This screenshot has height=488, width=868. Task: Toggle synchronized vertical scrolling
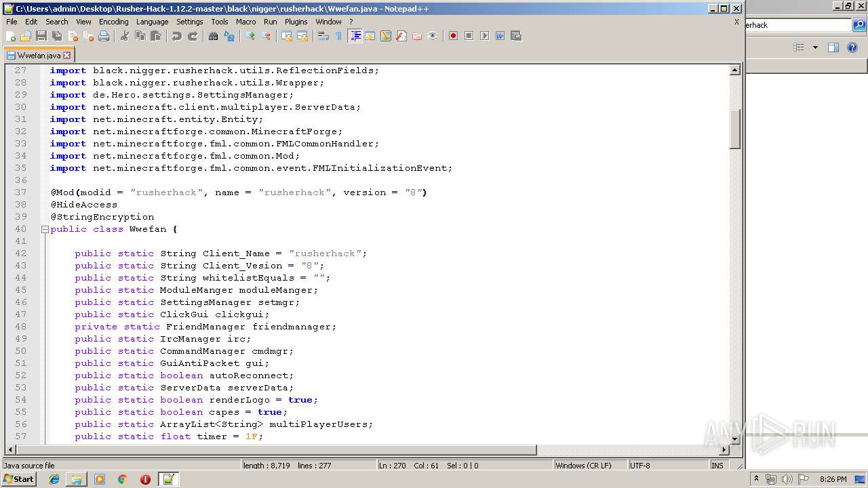click(287, 36)
